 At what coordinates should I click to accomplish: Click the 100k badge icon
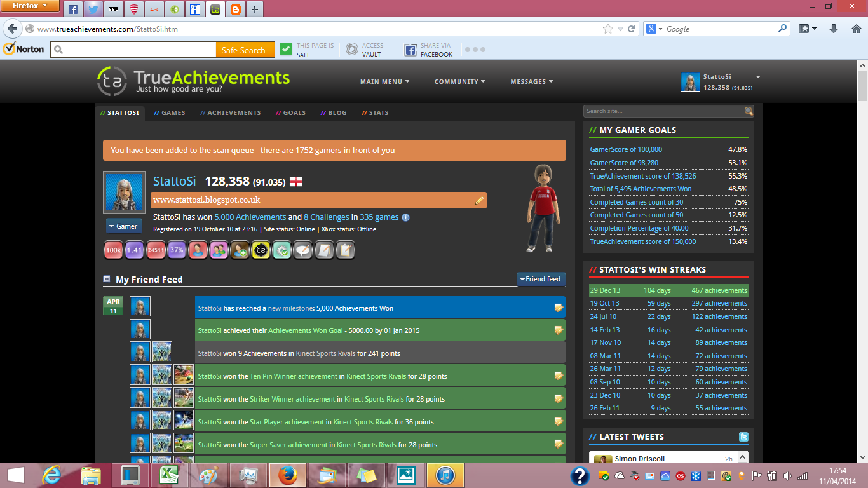pyautogui.click(x=113, y=250)
